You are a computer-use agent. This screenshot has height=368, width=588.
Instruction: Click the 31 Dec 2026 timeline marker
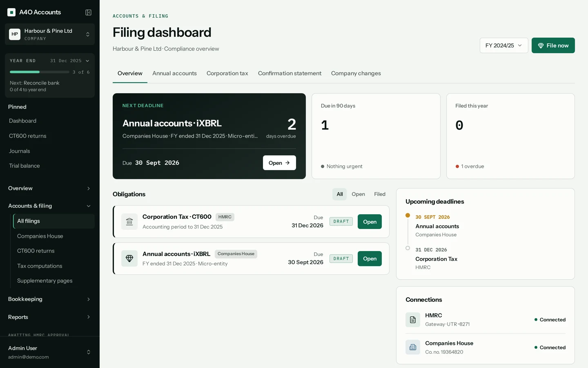coord(408,248)
